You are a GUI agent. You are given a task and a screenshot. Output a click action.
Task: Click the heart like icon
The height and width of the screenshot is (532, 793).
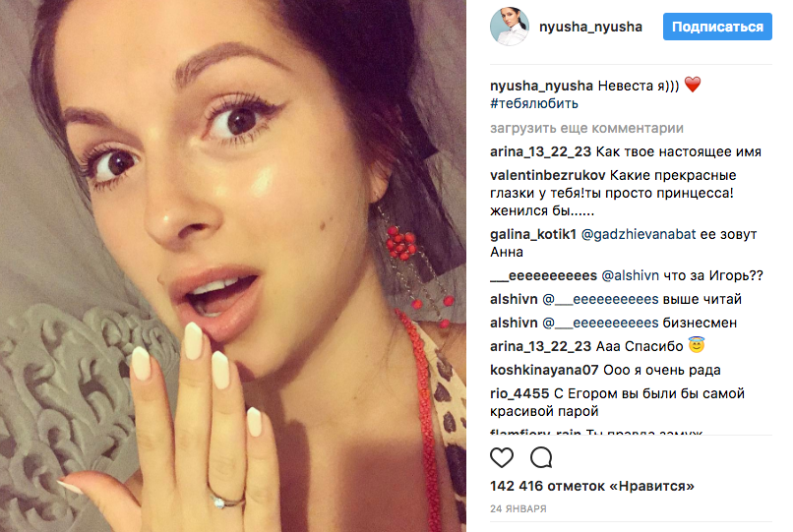pyautogui.click(x=502, y=457)
